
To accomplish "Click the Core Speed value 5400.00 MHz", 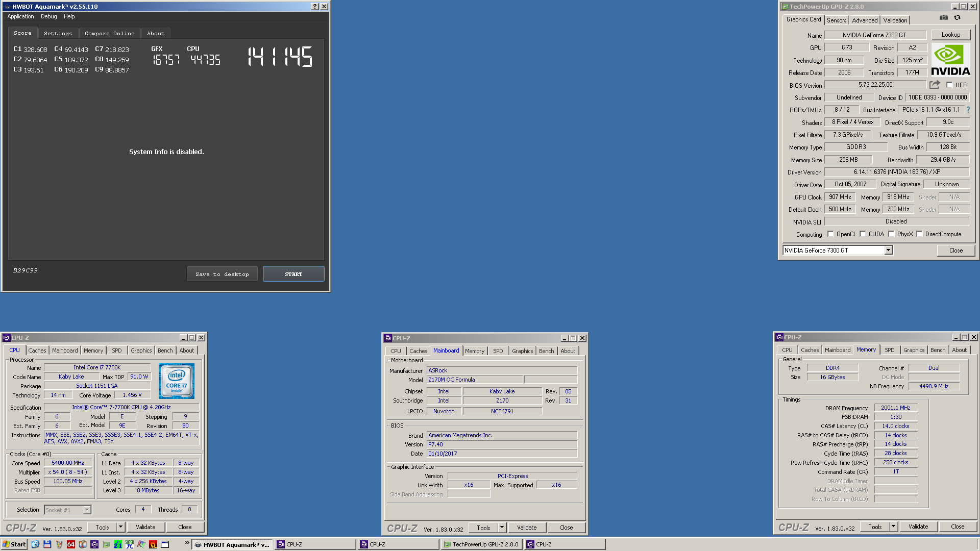I will (68, 463).
